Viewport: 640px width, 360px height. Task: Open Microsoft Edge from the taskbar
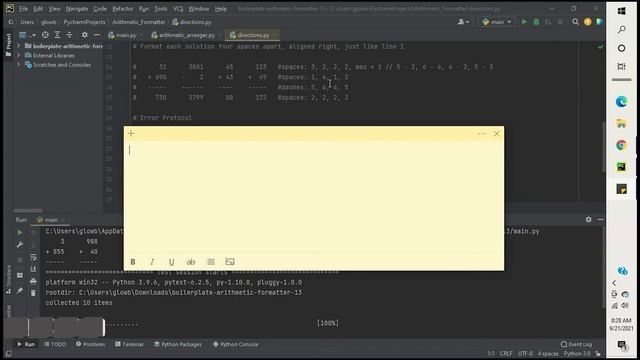coord(621,101)
